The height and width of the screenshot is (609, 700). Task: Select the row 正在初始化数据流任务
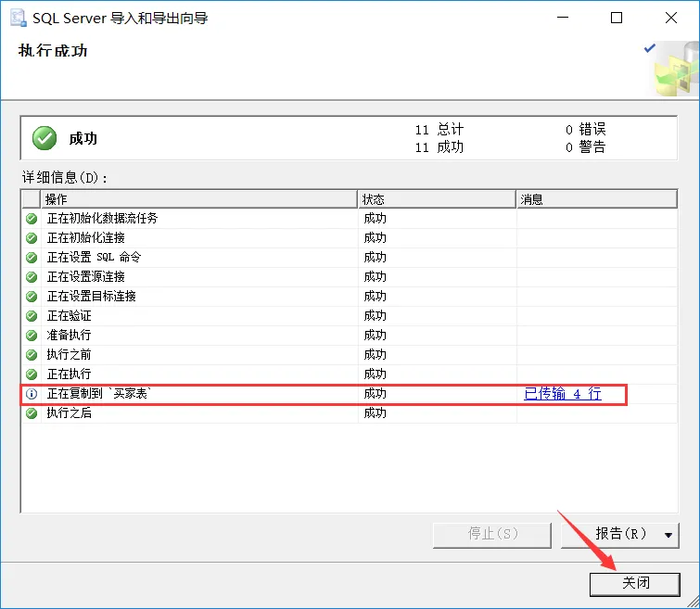point(350,219)
